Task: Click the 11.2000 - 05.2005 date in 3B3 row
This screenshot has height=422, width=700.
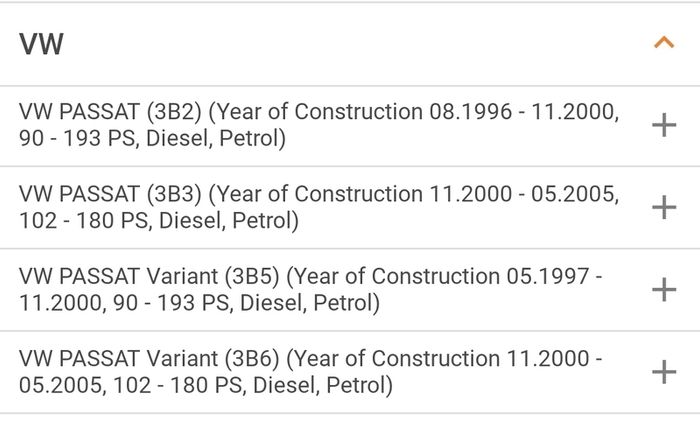Action: pyautogui.click(x=524, y=194)
